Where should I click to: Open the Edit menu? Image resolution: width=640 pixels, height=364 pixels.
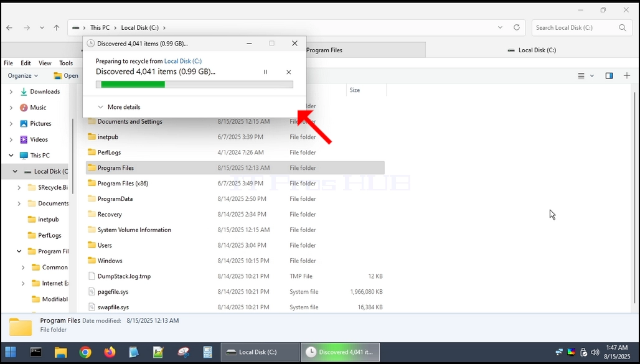pyautogui.click(x=26, y=63)
